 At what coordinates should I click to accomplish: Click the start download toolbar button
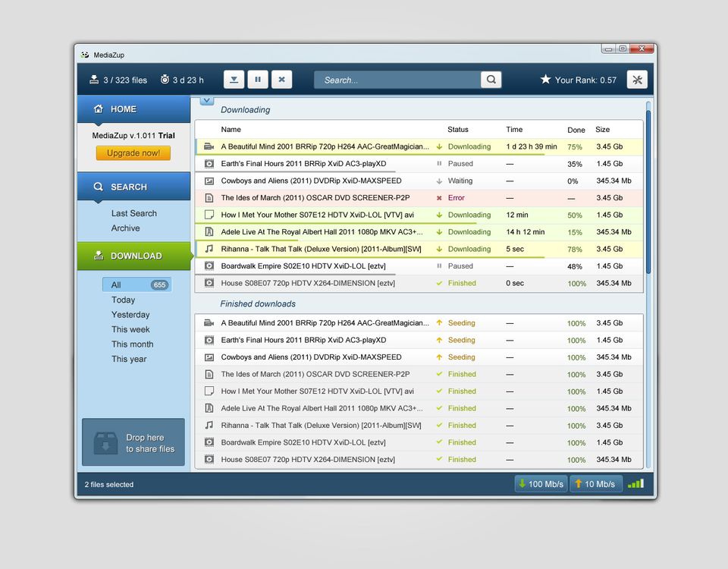(x=234, y=80)
